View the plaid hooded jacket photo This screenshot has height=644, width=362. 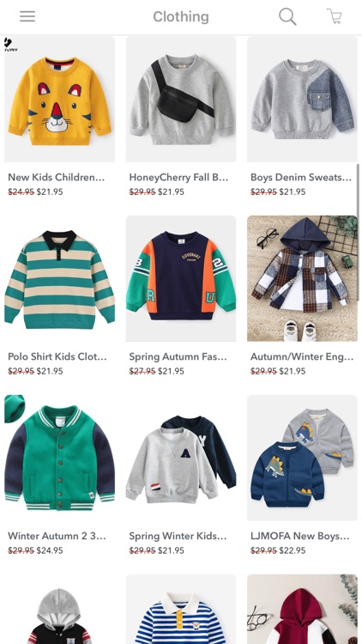[302, 278]
